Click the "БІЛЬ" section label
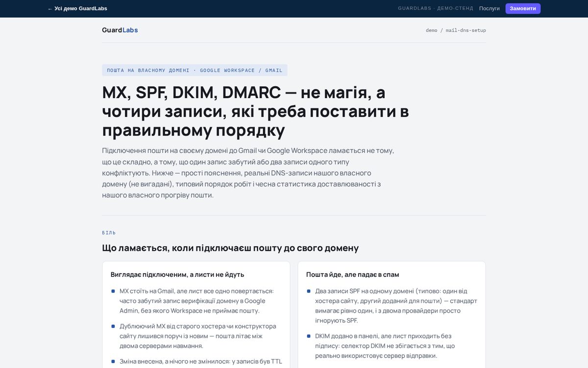 [x=109, y=233]
